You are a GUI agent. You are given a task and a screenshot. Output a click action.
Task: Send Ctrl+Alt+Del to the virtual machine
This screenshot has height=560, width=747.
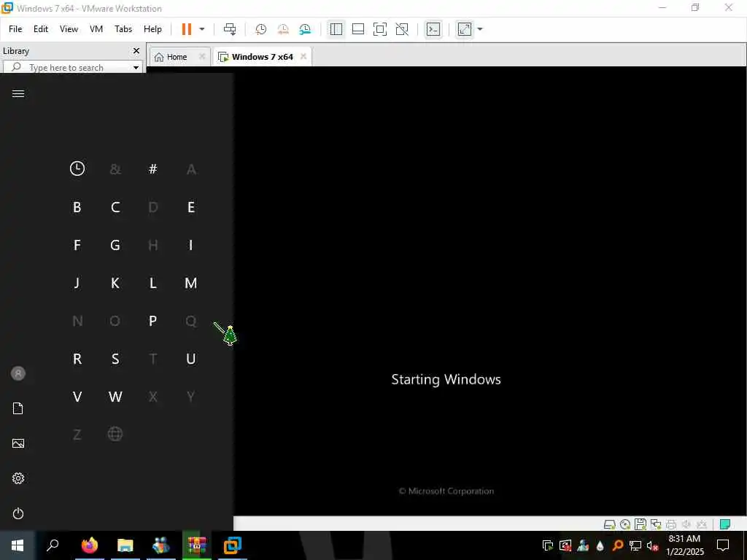(x=230, y=29)
